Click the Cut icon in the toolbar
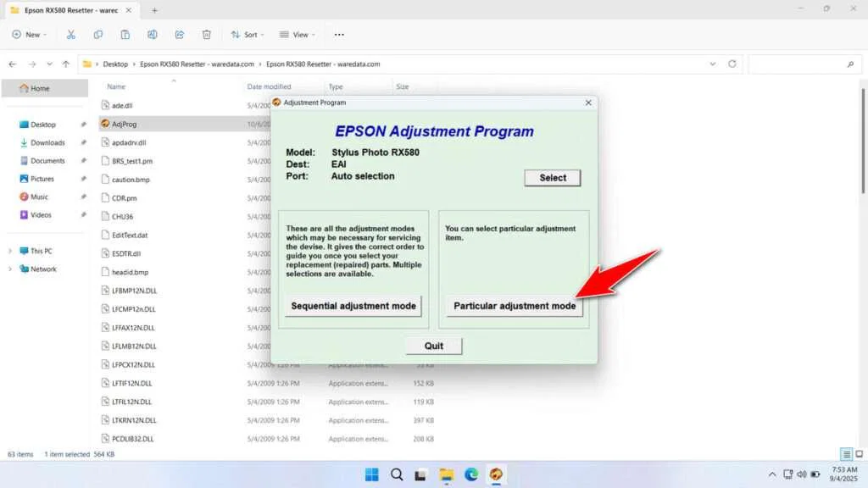This screenshot has height=488, width=868. tap(71, 35)
